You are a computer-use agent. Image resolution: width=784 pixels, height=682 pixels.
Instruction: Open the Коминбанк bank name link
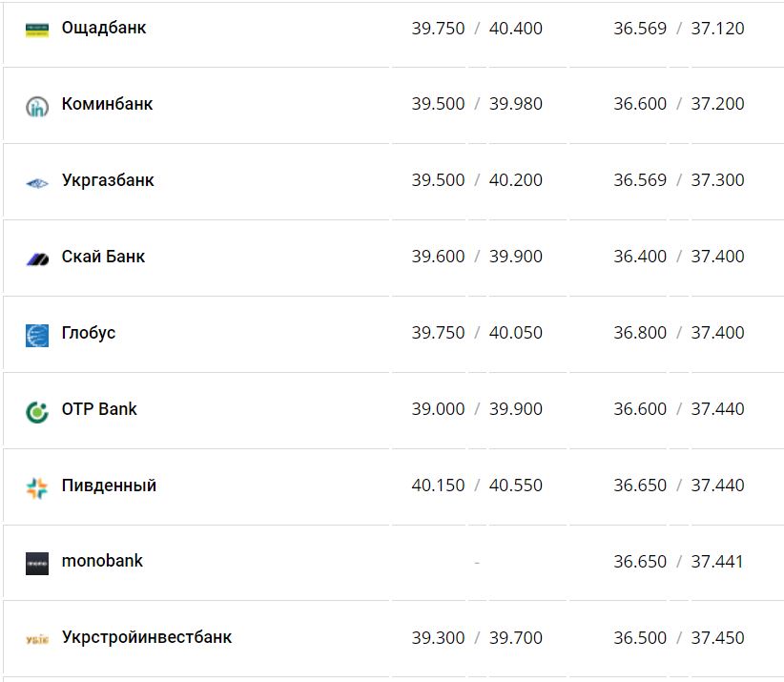click(x=107, y=104)
